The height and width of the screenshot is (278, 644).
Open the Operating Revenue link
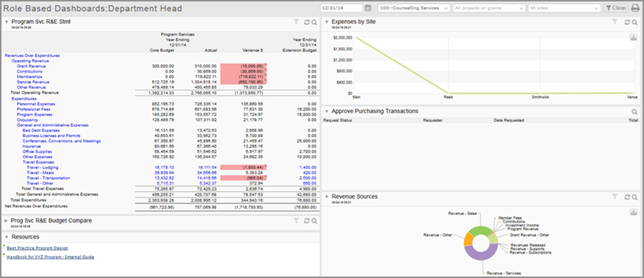coord(30,61)
